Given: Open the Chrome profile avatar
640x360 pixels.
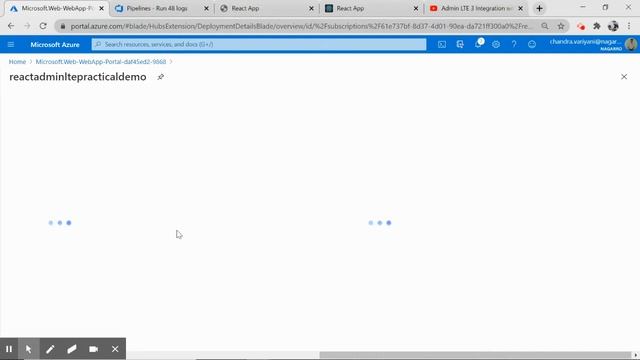Looking at the screenshot, I should pos(613,26).
